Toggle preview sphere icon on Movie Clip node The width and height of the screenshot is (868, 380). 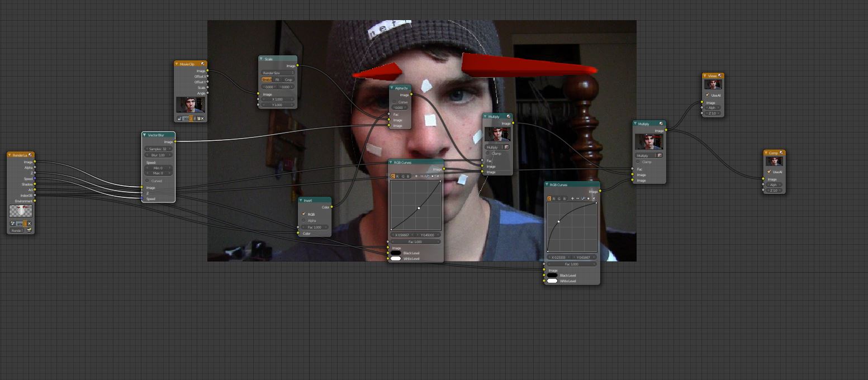coord(203,64)
